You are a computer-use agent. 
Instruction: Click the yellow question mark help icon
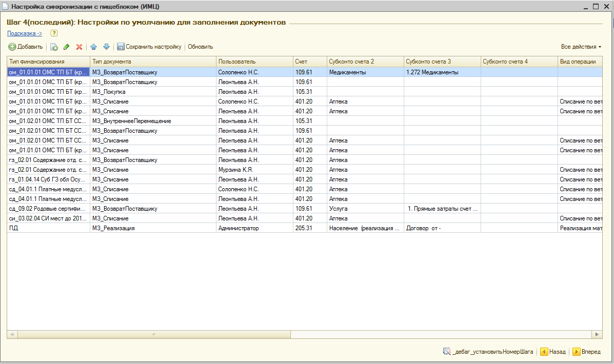[x=54, y=33]
